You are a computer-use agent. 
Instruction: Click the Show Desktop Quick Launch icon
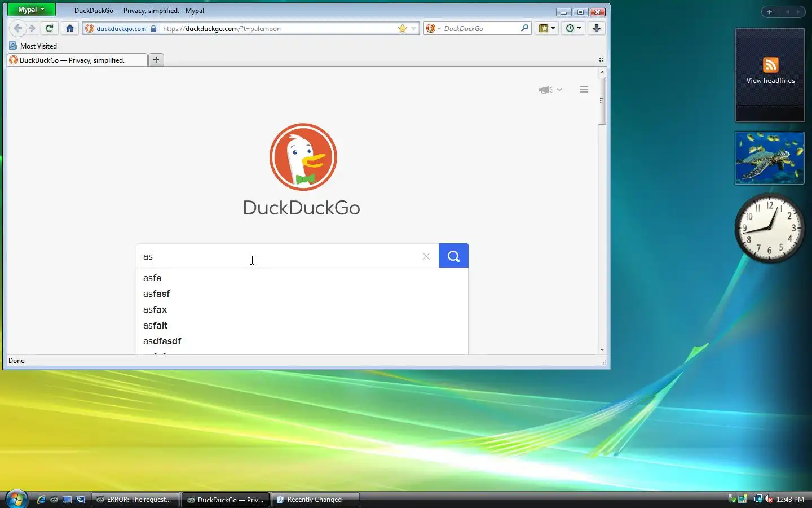pos(67,500)
